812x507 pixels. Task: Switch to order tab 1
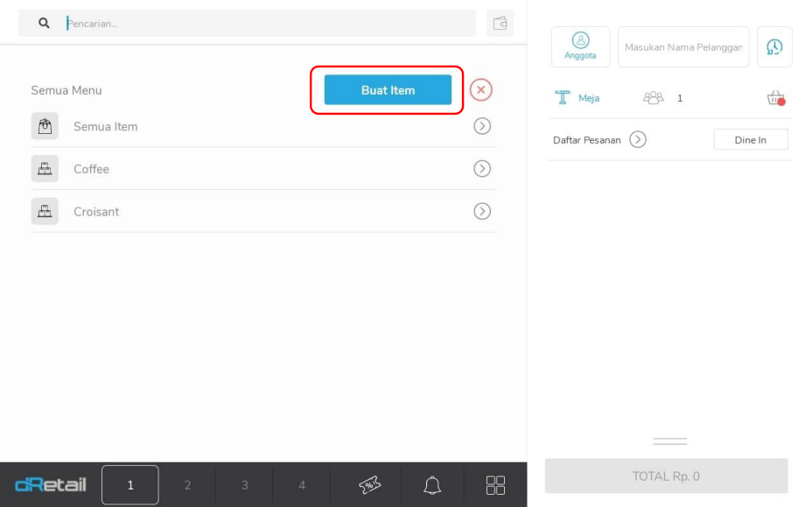[x=130, y=485]
